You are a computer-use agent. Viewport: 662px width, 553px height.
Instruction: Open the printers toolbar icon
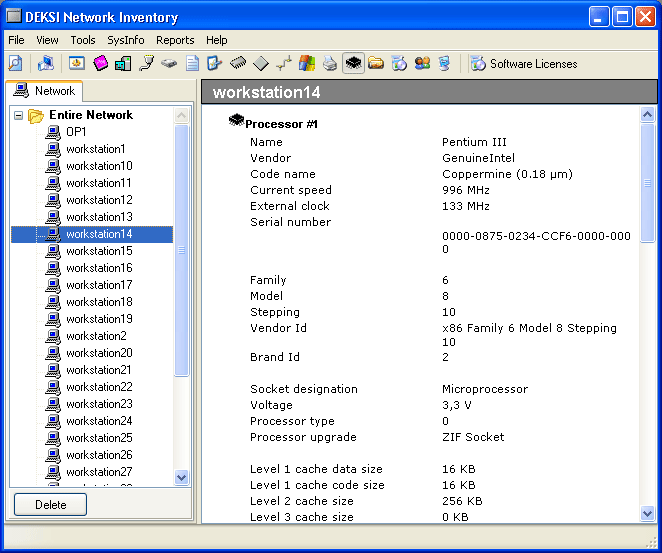coord(330,63)
